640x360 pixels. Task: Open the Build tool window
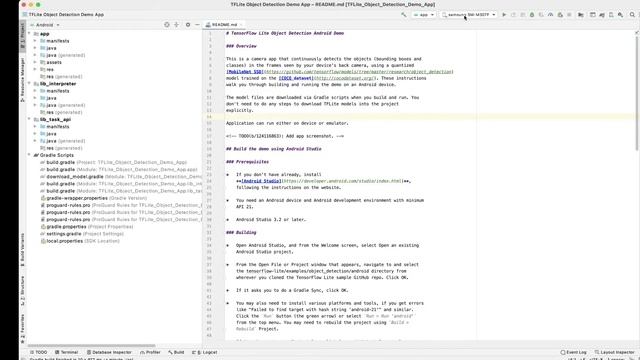(x=176, y=352)
